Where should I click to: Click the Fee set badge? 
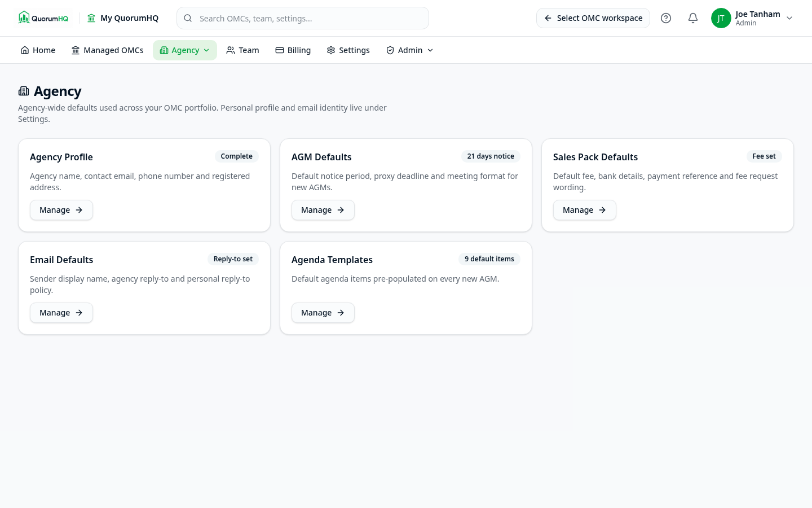point(764,156)
